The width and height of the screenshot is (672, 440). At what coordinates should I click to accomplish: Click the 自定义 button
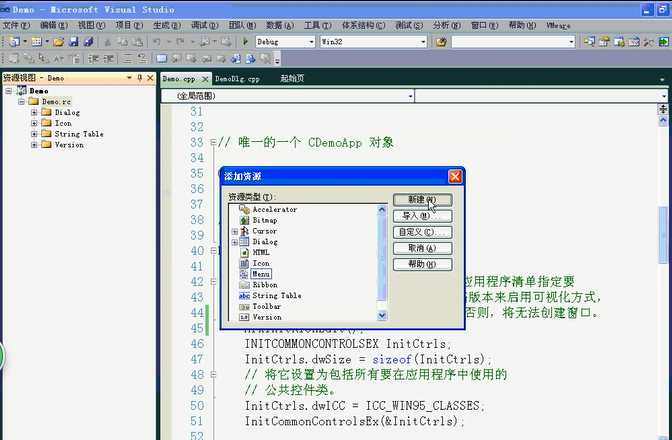[423, 232]
